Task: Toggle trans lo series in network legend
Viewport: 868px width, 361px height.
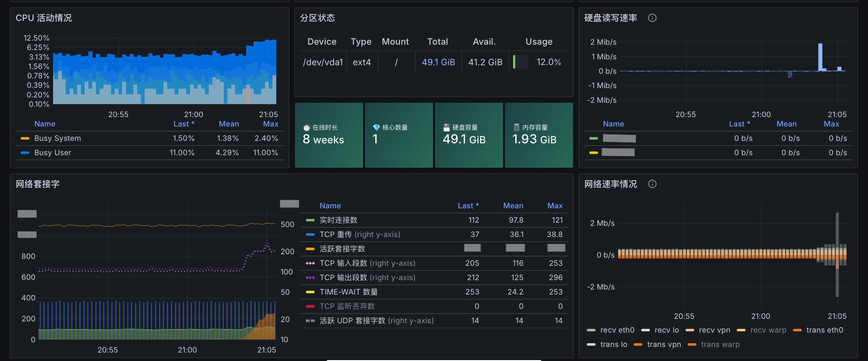Action: tap(614, 344)
